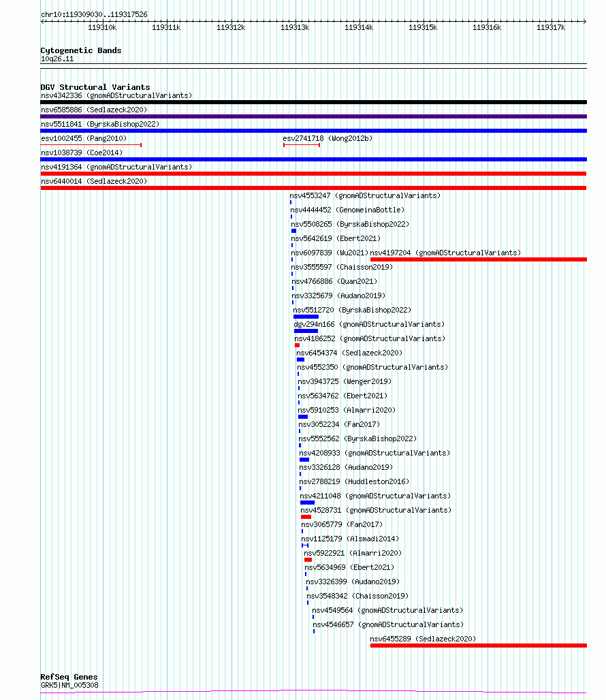Click nsv5512720 ByrskaBishop2022 label
Image resolution: width=606 pixels, height=700 pixels.
[x=352, y=310]
